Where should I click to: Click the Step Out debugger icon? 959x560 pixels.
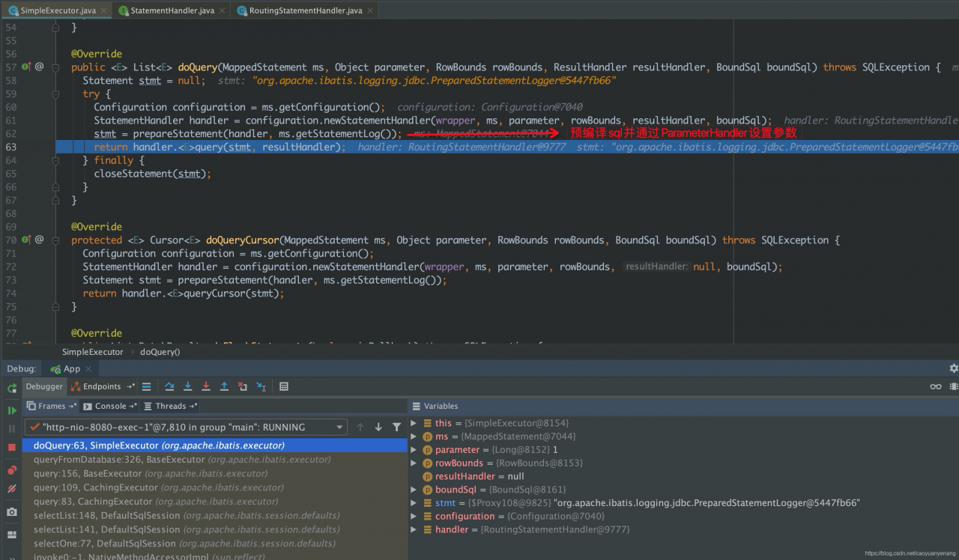point(224,386)
